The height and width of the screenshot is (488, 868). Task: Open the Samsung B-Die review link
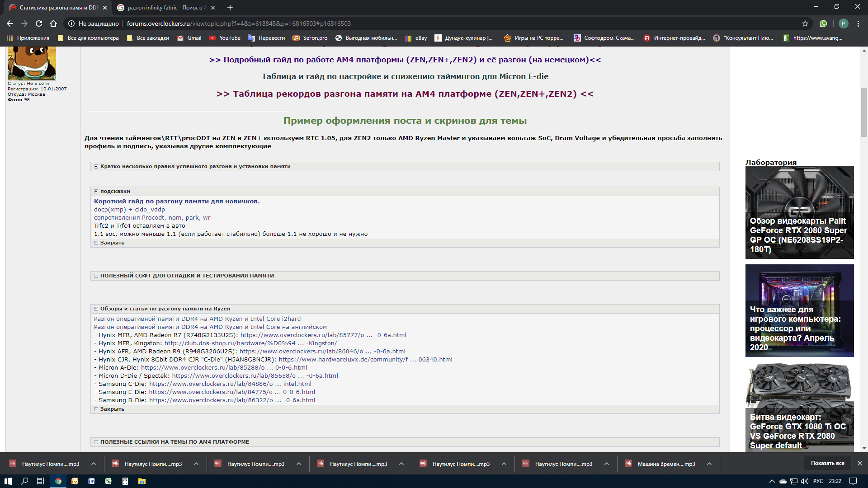[232, 400]
